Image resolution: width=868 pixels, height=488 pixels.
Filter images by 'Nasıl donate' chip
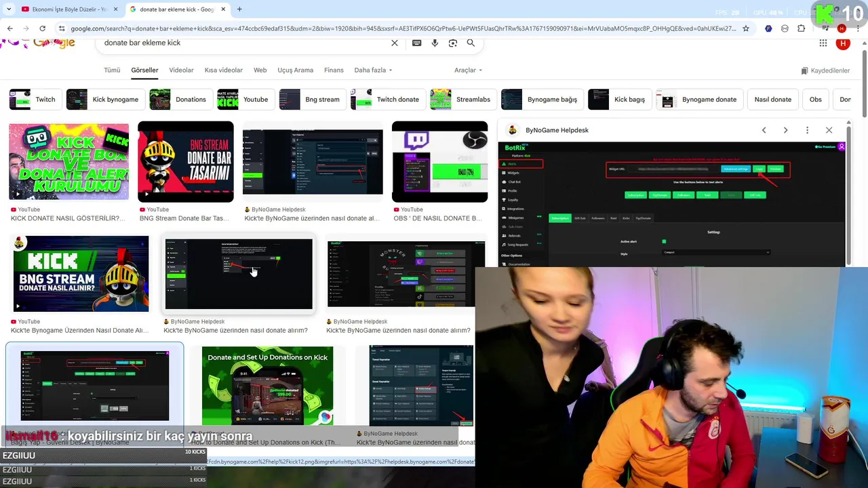pos(773,99)
